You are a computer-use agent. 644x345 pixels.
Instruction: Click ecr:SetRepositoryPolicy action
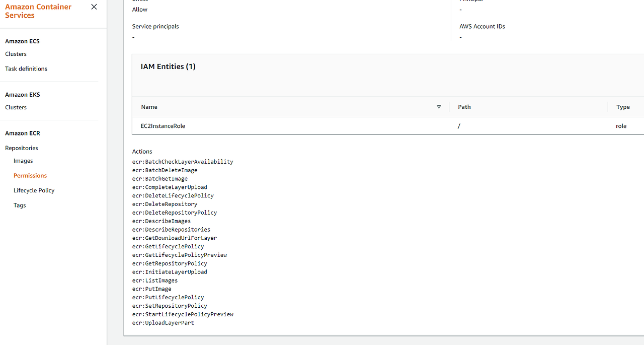(170, 306)
